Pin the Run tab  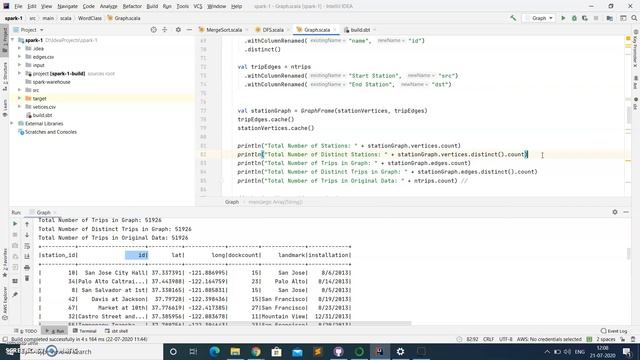(x=15, y=294)
